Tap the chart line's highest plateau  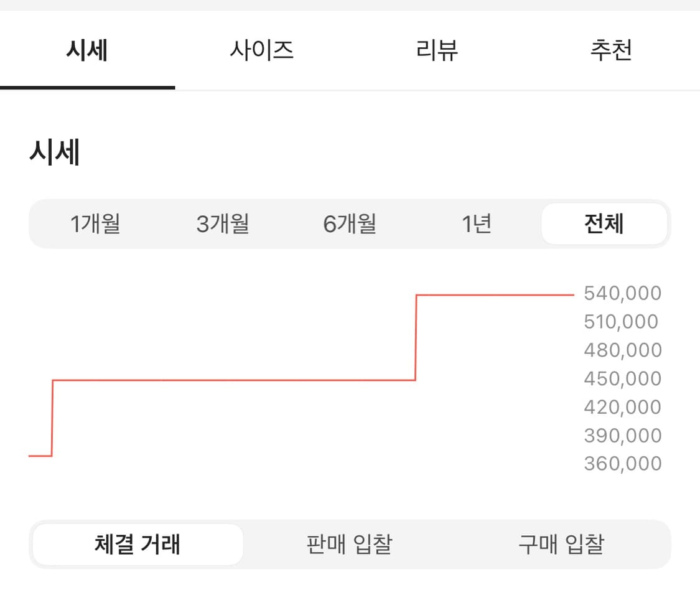pyautogui.click(x=495, y=295)
